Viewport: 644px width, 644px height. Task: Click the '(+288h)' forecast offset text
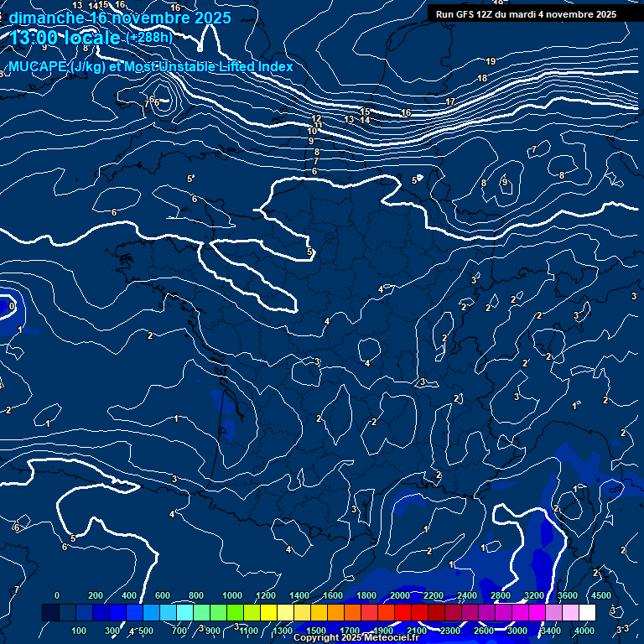[x=149, y=38]
